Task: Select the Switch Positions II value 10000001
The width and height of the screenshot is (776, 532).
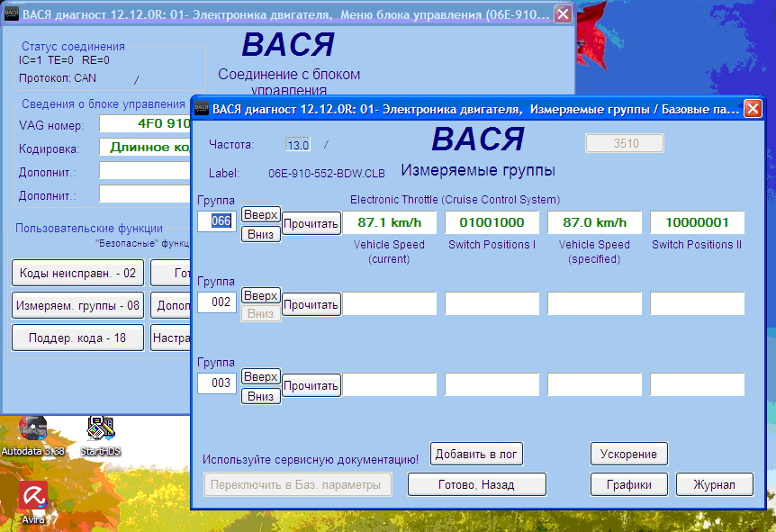Action: (x=697, y=222)
